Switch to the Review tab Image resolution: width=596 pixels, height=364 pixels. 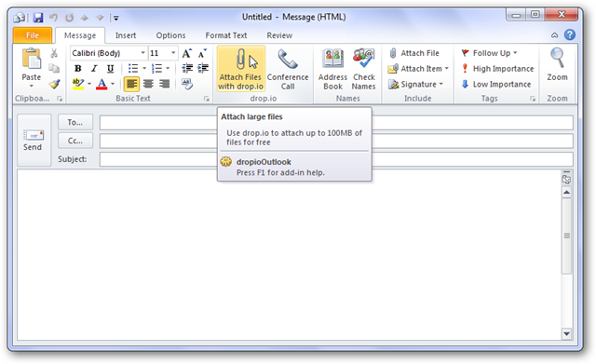[279, 35]
